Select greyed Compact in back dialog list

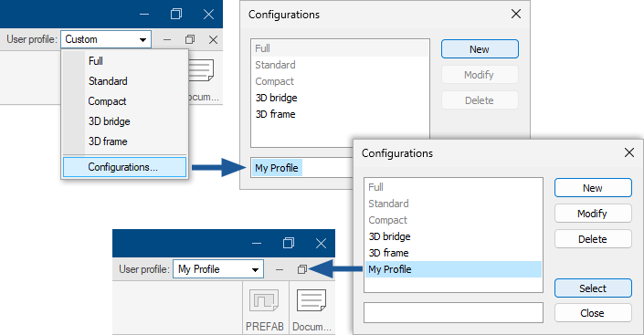[340, 81]
